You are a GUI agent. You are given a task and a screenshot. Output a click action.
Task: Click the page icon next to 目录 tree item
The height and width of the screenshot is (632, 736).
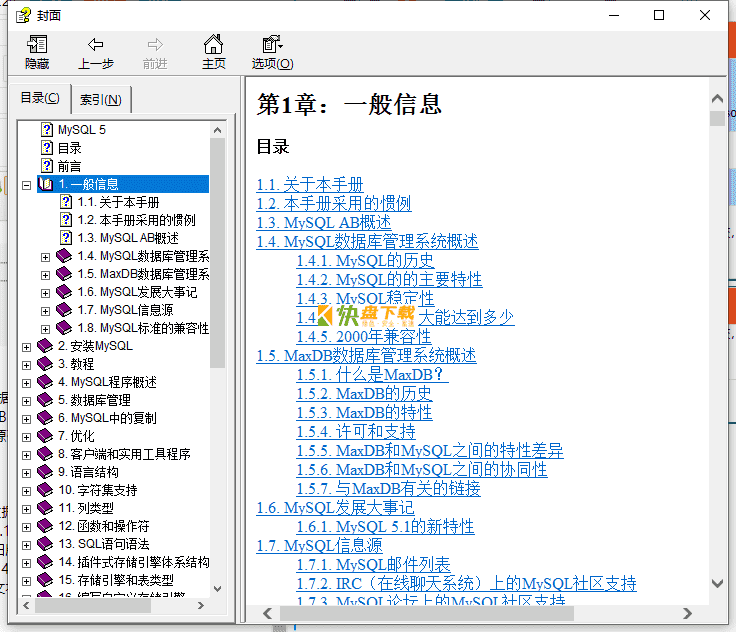tap(46, 148)
